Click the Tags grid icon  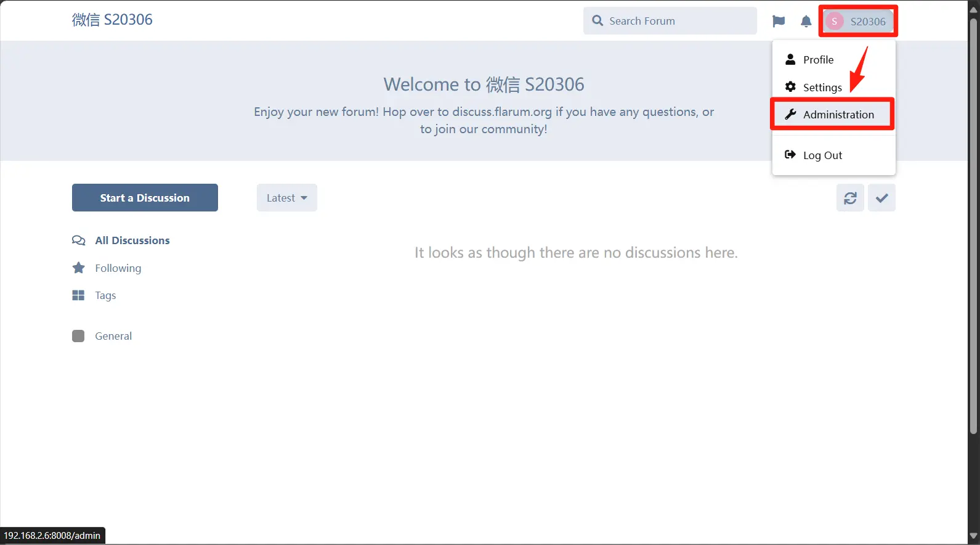coord(78,295)
